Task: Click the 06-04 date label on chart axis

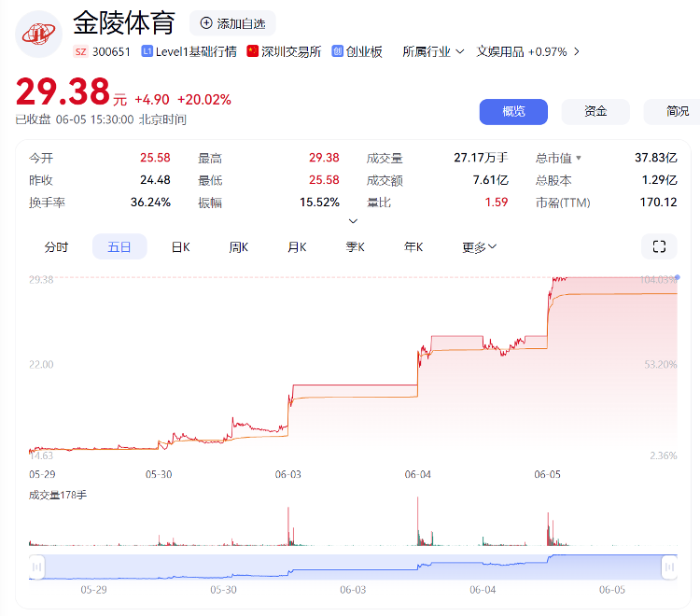Action: [x=417, y=474]
